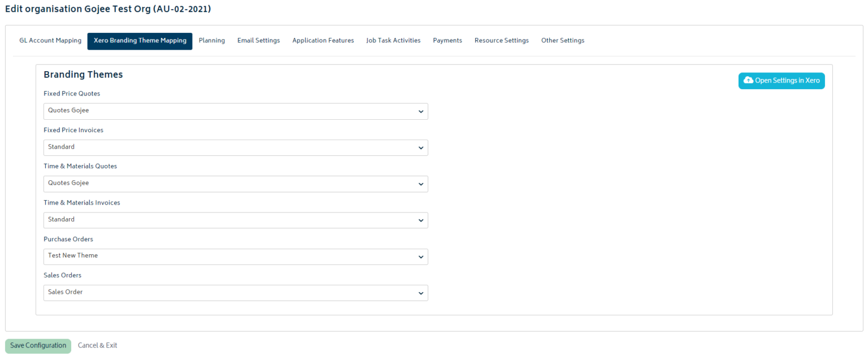
Task: Open the Job Task Activities tab
Action: tap(393, 40)
